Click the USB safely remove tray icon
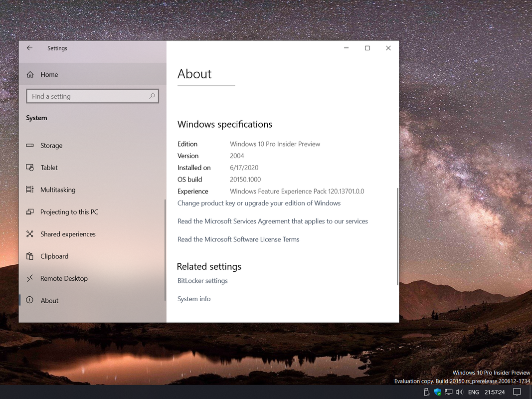Screen dimensions: 532x399 pyautogui.click(x=427, y=392)
